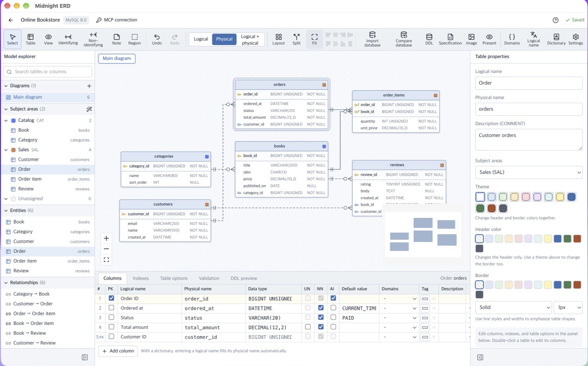This screenshot has width=588, height=366.
Task: Collapse the Entities section in Model explorer
Action: click(6, 211)
